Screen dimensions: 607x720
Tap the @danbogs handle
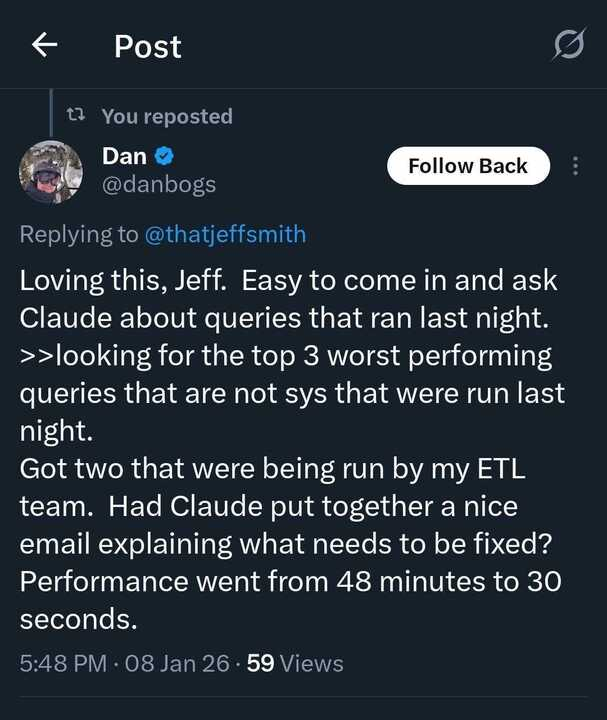pyautogui.click(x=159, y=184)
